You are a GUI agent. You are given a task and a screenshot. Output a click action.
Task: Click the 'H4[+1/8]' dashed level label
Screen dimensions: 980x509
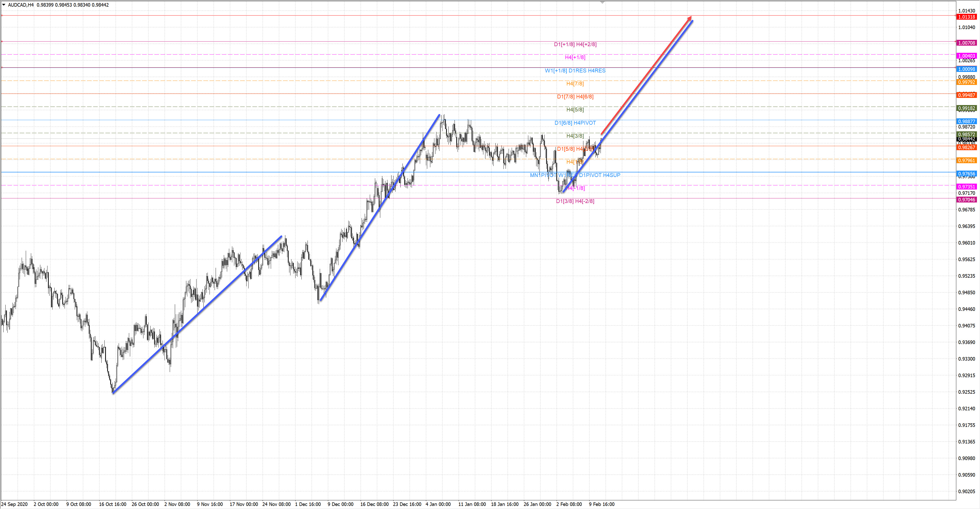point(575,57)
